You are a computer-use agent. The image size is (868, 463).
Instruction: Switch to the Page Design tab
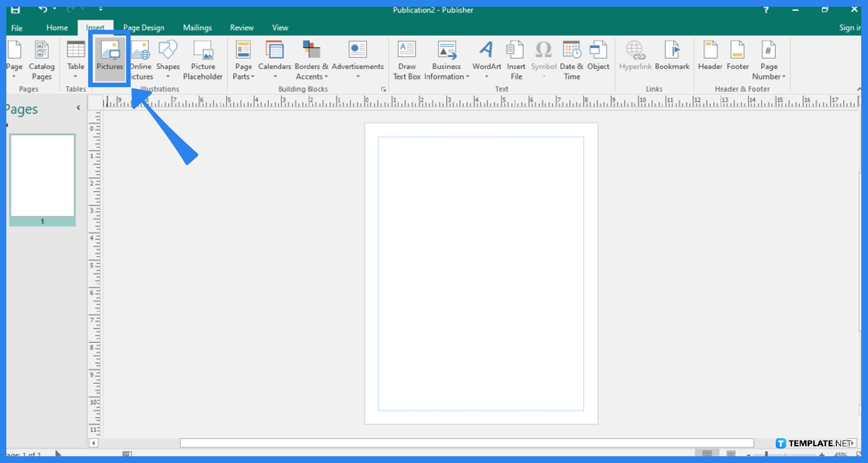tap(144, 28)
